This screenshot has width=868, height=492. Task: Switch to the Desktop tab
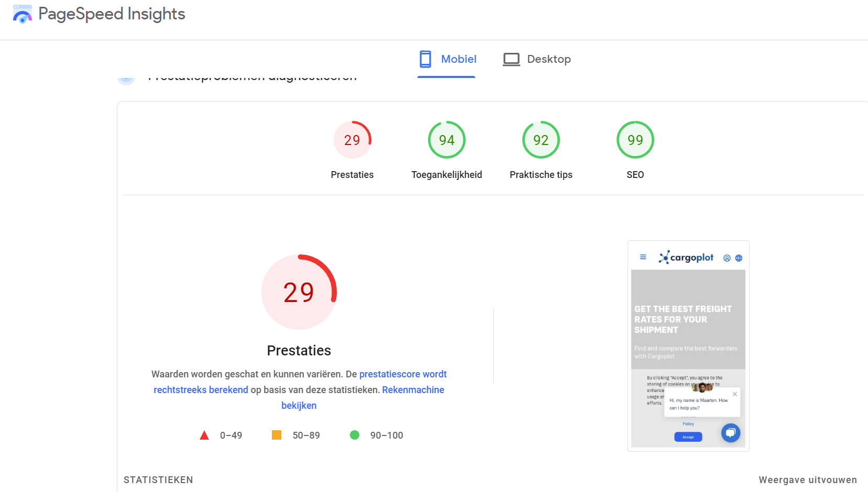point(536,59)
